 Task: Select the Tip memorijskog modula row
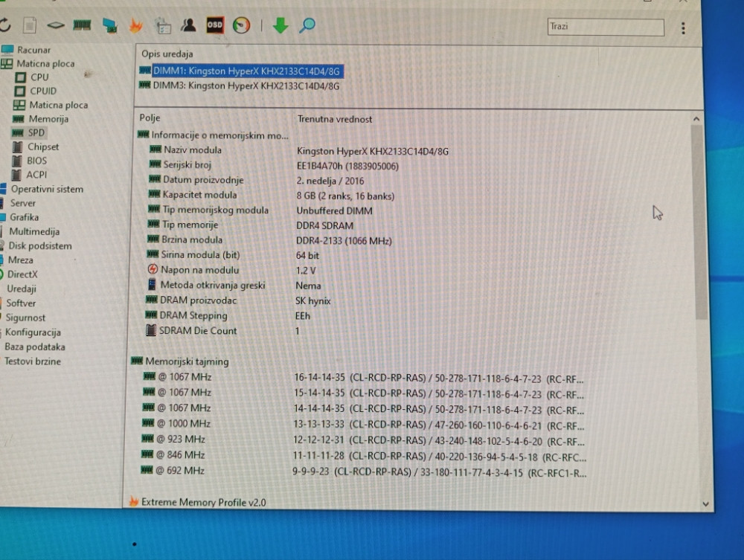click(x=260, y=210)
